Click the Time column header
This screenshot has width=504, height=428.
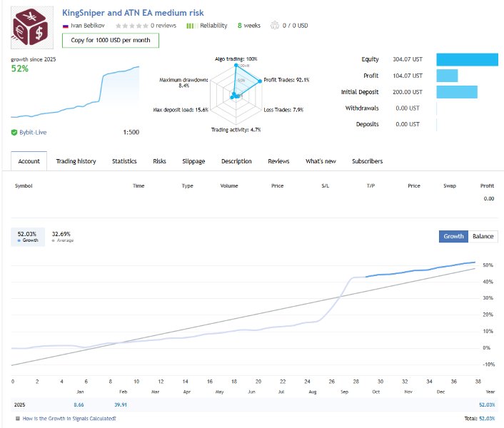point(138,186)
